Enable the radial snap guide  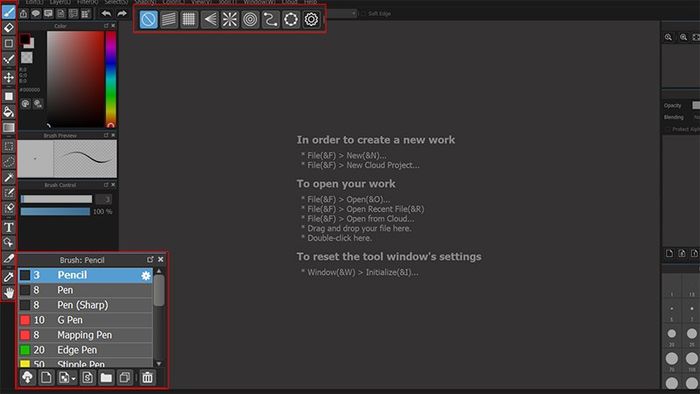(x=230, y=19)
